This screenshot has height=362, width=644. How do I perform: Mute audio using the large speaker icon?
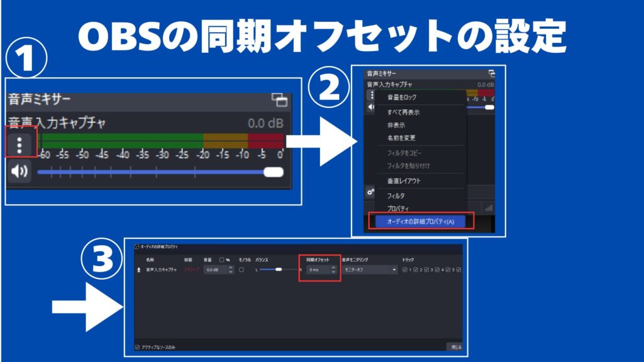click(x=19, y=172)
